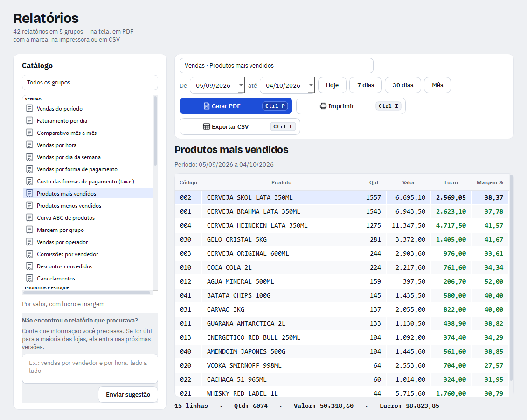The image size is (527, 420).
Task: Open the Todos os grupos filter combo
Action: pos(90,83)
